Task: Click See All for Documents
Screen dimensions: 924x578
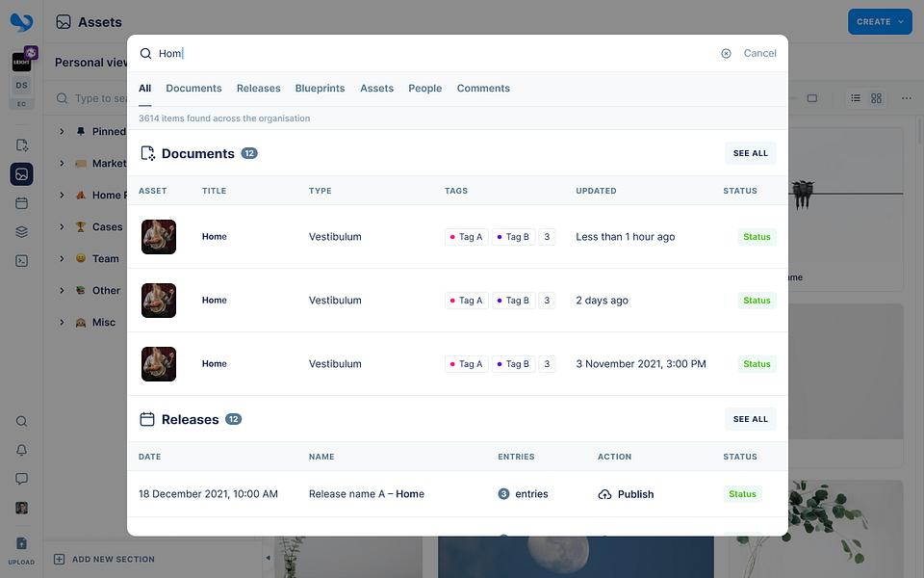Action: click(750, 153)
